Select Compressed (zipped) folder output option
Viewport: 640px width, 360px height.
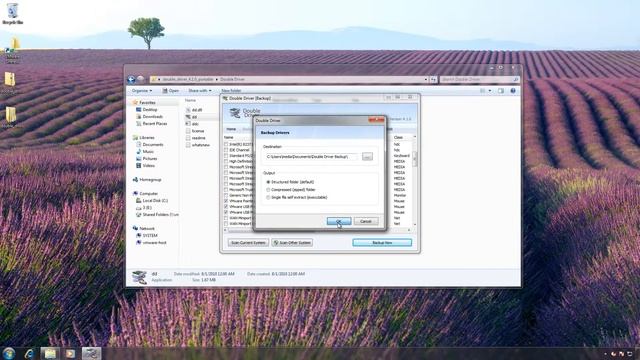click(x=291, y=190)
